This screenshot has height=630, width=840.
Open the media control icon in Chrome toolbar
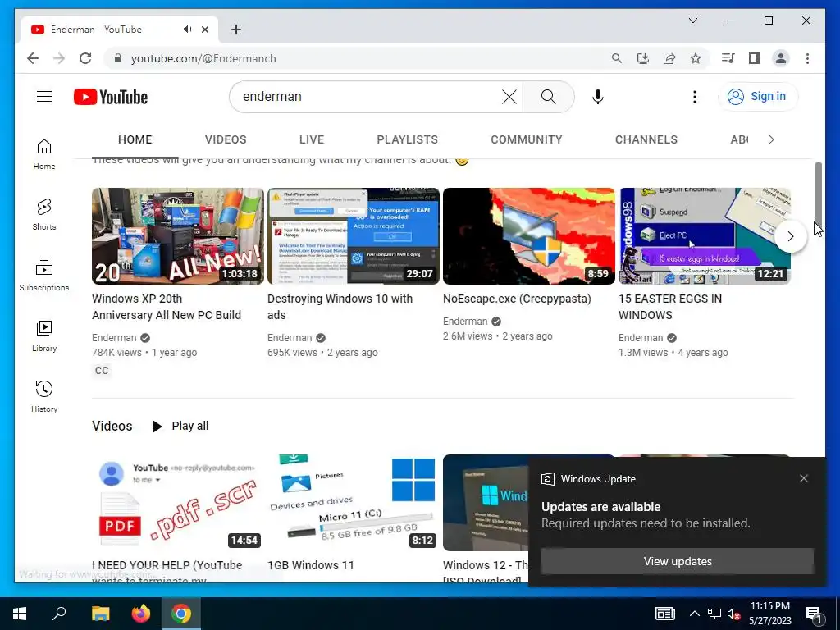tap(728, 58)
